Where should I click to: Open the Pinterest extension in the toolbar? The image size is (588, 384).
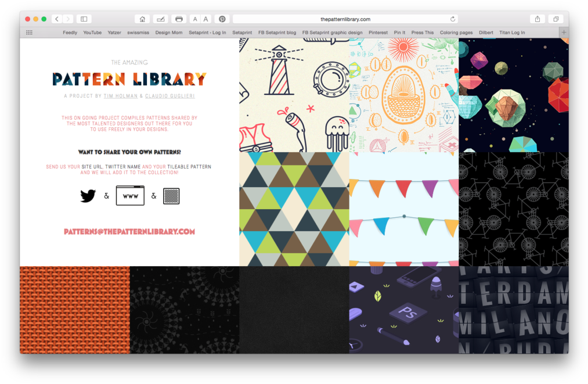pos(222,18)
